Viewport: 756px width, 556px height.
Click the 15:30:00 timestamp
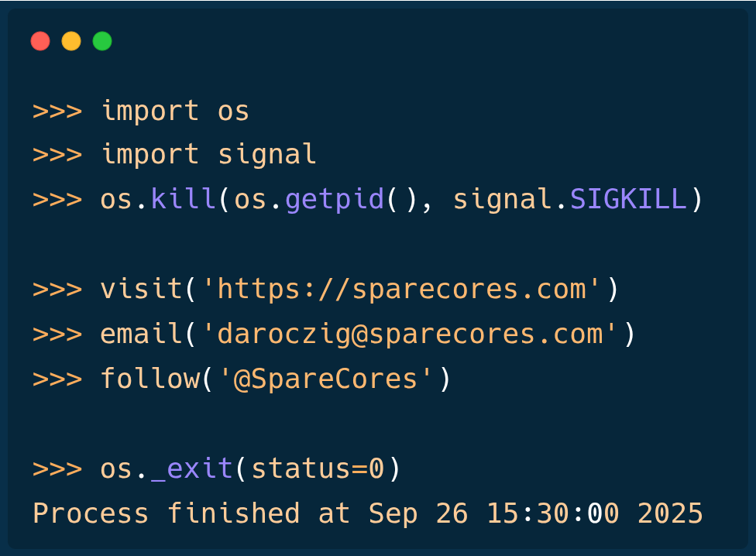552,513
